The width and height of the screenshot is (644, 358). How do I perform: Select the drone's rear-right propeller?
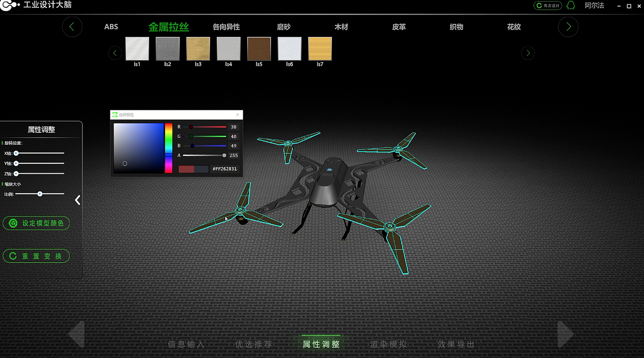pyautogui.click(x=397, y=149)
